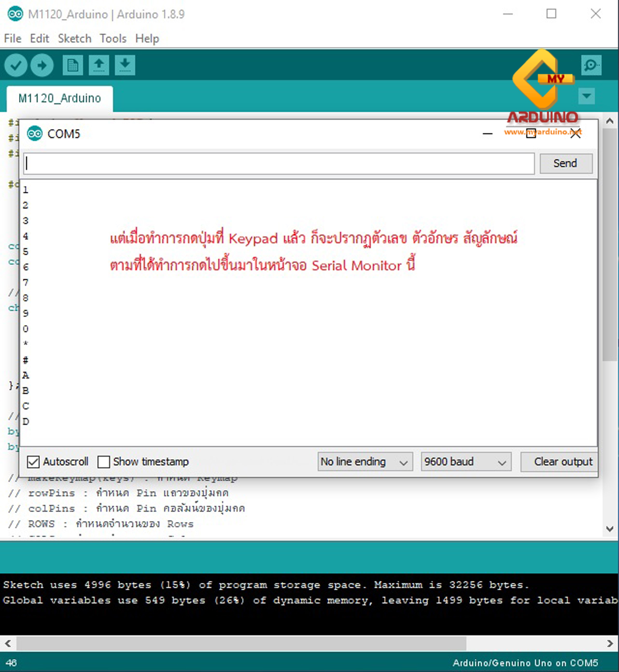The height and width of the screenshot is (672, 619).
Task: Save the sketch with the Save icon
Action: pos(125,65)
